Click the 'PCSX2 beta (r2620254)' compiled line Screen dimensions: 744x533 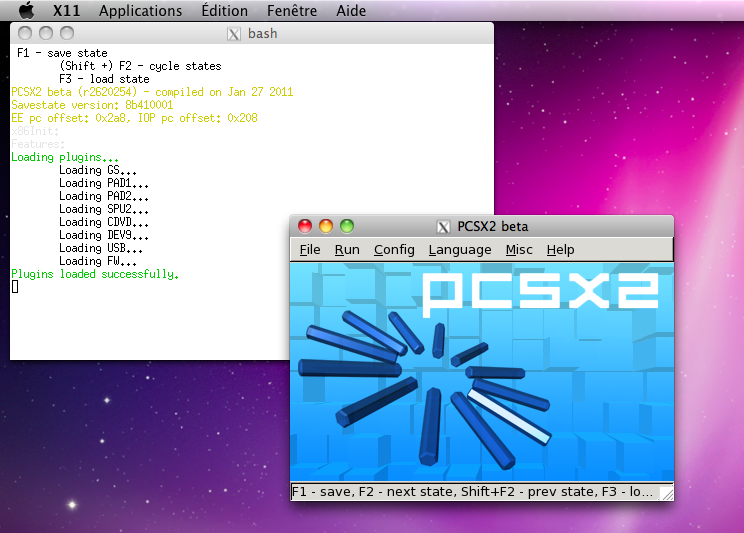(152, 92)
